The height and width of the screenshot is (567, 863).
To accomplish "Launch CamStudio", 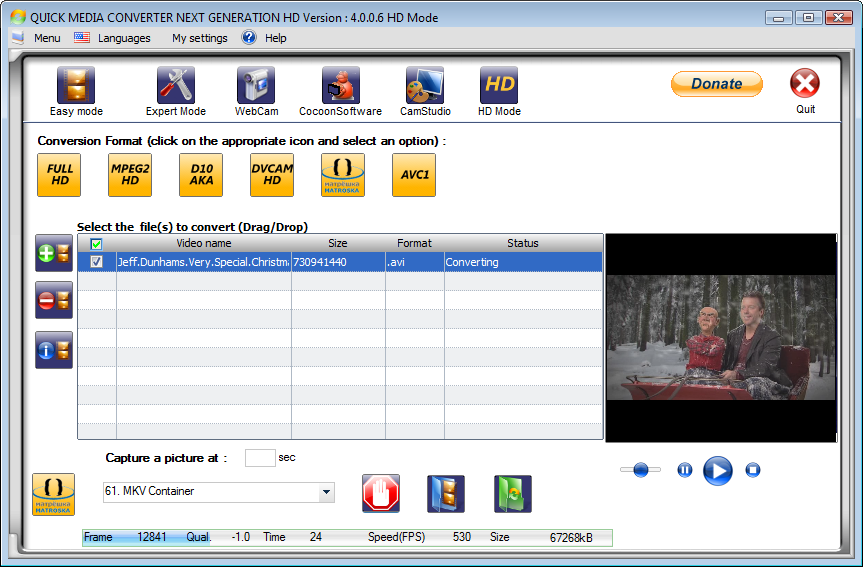I will coord(424,85).
